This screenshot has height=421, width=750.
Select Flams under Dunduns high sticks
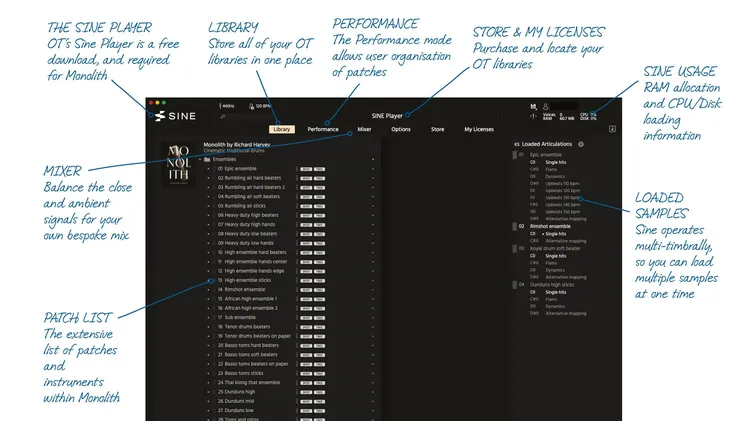click(x=551, y=299)
